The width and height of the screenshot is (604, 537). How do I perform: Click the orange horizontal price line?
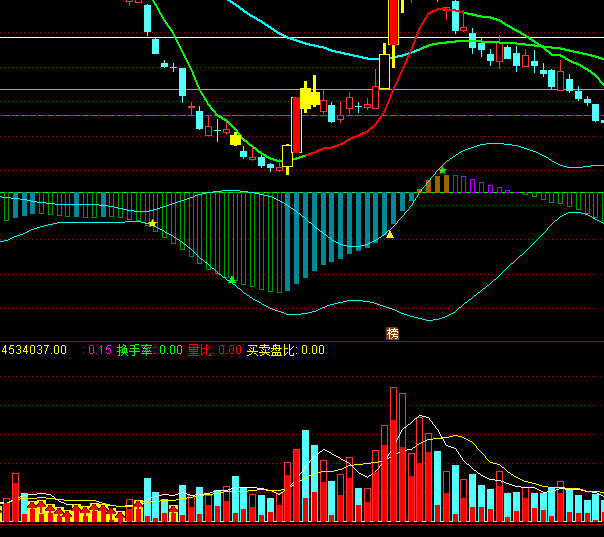click(x=100, y=90)
